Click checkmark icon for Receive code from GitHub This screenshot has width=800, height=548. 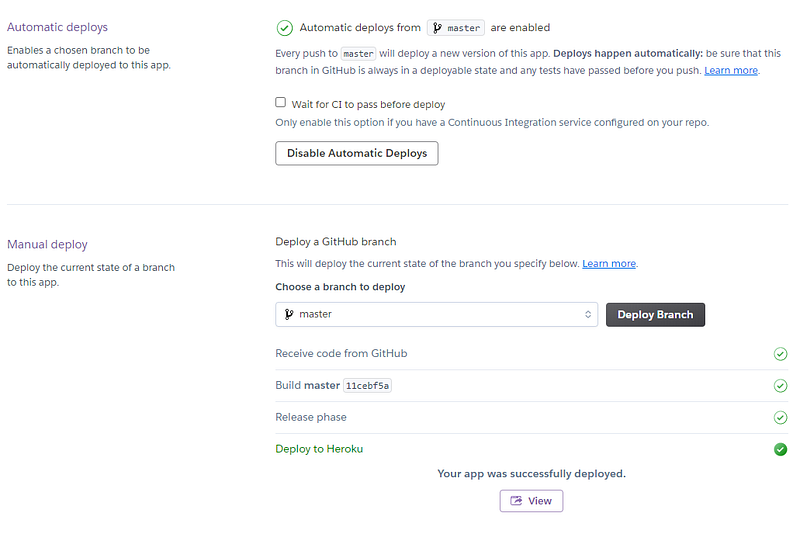click(x=780, y=354)
